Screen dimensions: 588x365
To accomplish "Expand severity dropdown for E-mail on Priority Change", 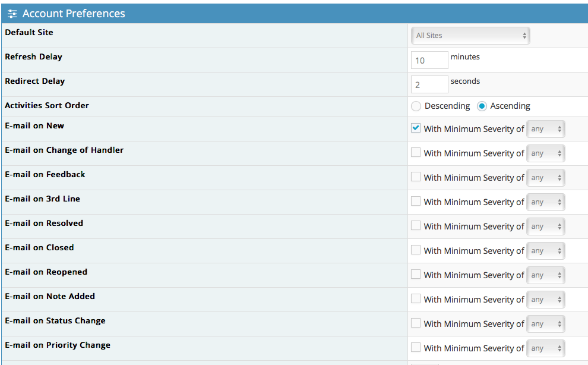I will click(546, 348).
